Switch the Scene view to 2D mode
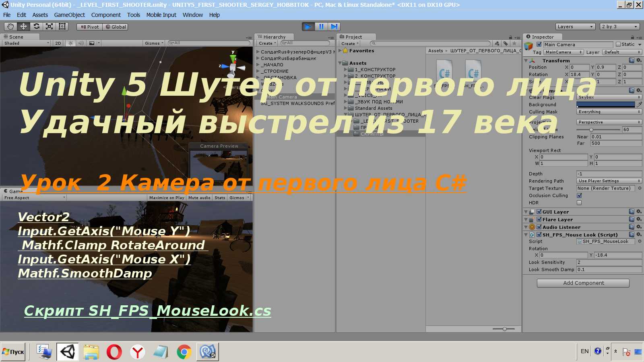The image size is (644, 362). [x=58, y=43]
